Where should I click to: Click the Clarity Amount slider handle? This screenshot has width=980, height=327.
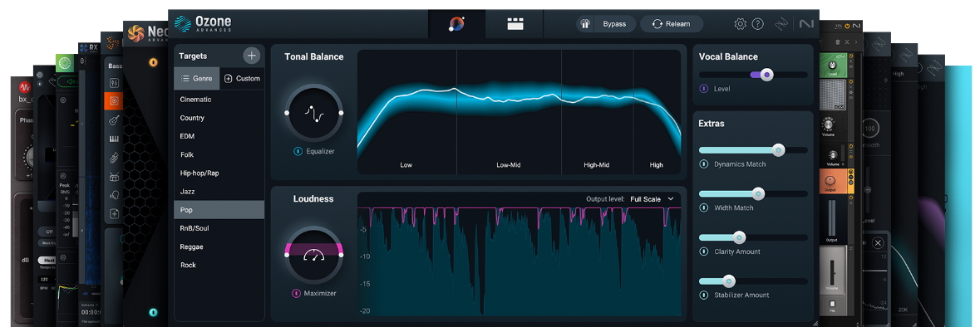click(739, 237)
